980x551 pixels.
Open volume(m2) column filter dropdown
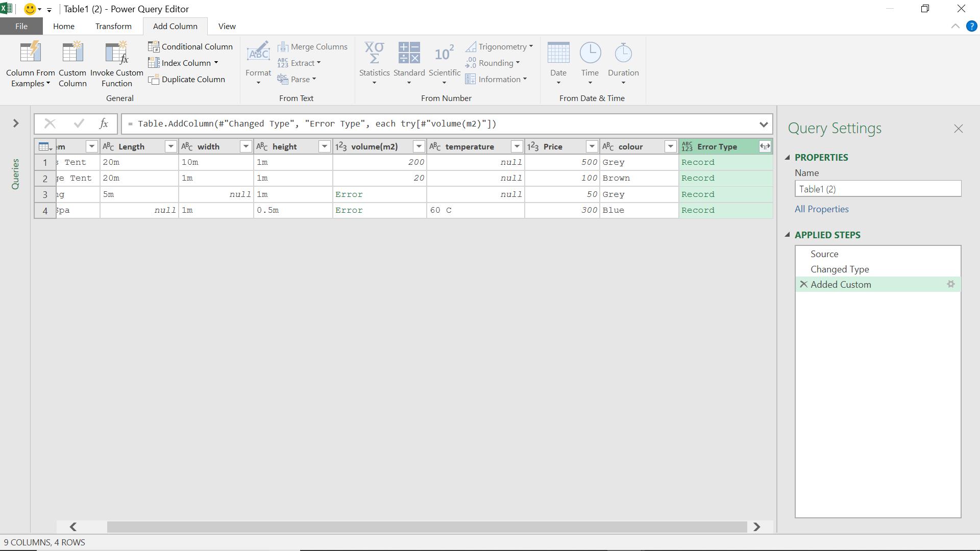[419, 147]
